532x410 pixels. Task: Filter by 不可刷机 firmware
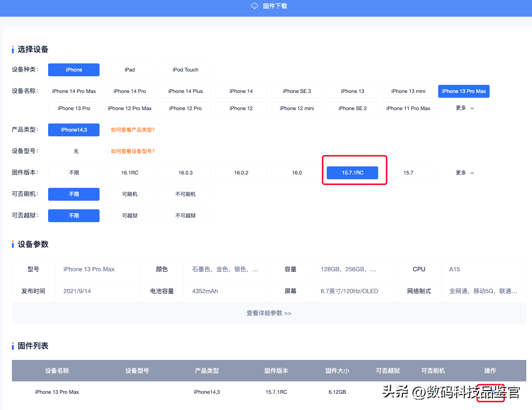[185, 194]
